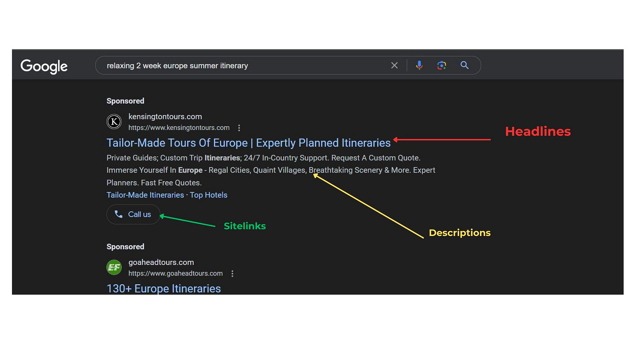Screen dimensions: 644x362
Task: Click https://www.kensingtontours.com URL text
Action: [179, 128]
